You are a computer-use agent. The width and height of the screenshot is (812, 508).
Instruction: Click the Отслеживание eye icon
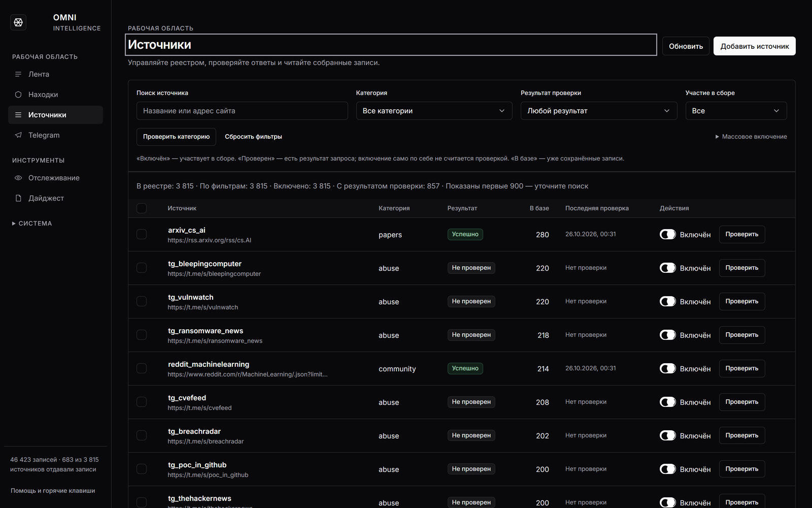coord(18,178)
